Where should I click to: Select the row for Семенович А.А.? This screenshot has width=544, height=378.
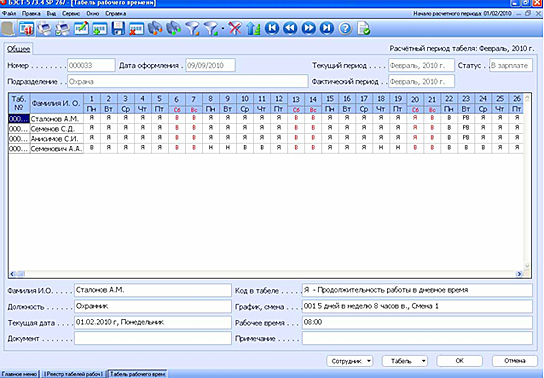[x=266, y=149]
